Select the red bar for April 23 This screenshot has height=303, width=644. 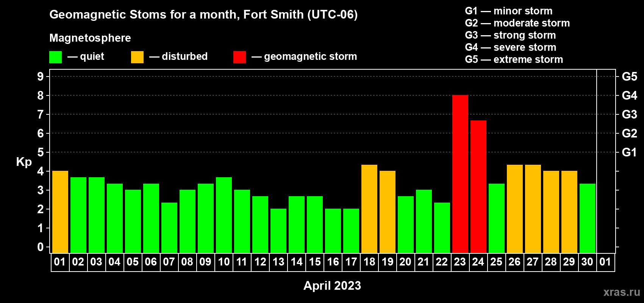click(x=460, y=174)
